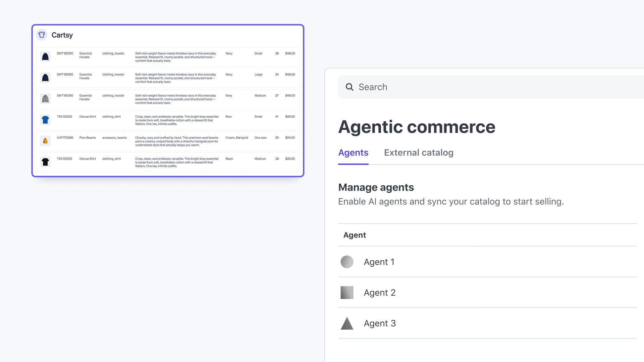Screen dimensions: 644x362
Task: Click the Agent column header
Action: point(355,235)
